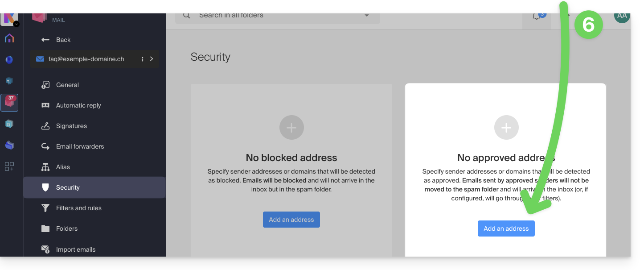The height and width of the screenshot is (270, 644).
Task: Click the AA user avatar
Action: (x=622, y=16)
